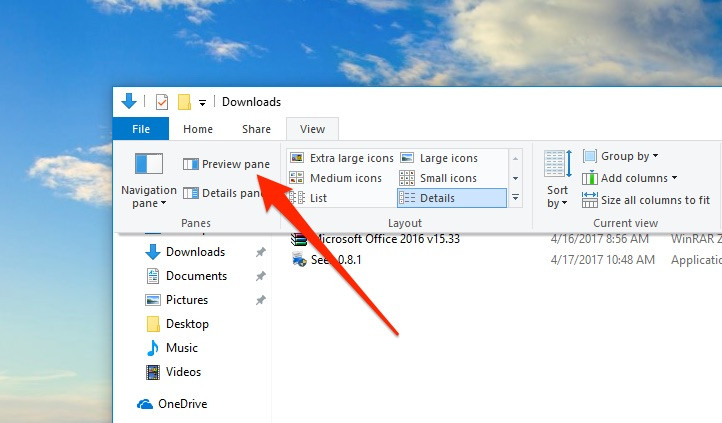Toggle the Preview pane
The width and height of the screenshot is (722, 423).
pyautogui.click(x=226, y=164)
